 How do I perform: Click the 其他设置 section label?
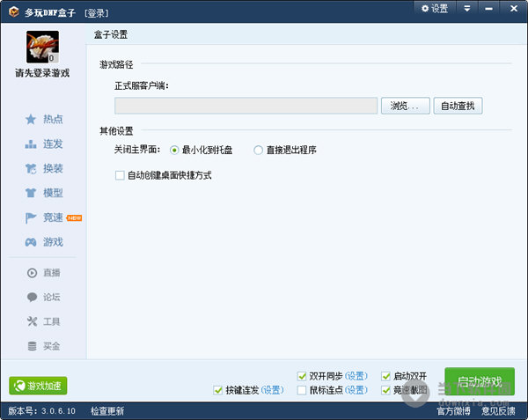point(116,130)
